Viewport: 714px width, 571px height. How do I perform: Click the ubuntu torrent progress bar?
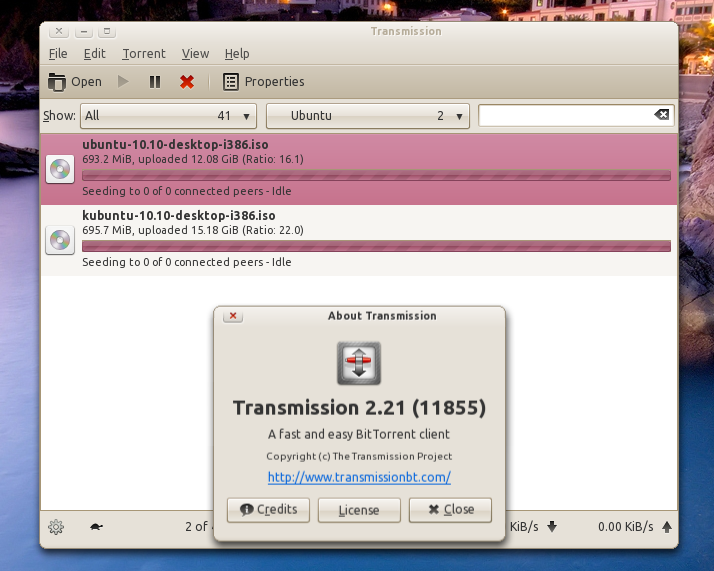(376, 175)
